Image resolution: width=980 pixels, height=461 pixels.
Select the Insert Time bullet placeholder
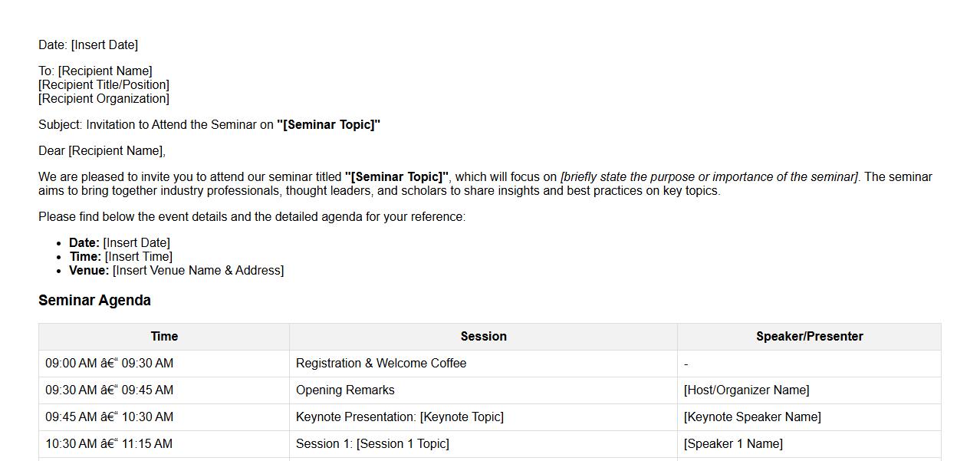(138, 257)
